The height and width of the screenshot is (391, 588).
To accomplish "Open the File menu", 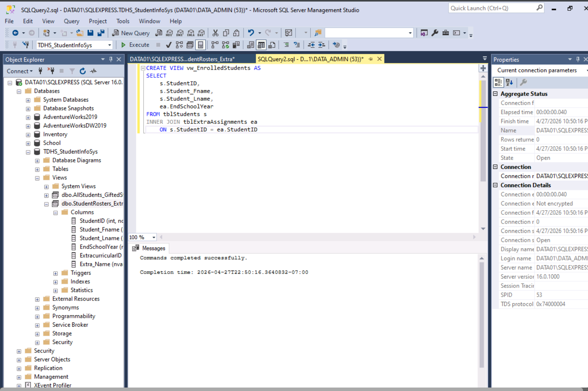I will click(x=9, y=21).
